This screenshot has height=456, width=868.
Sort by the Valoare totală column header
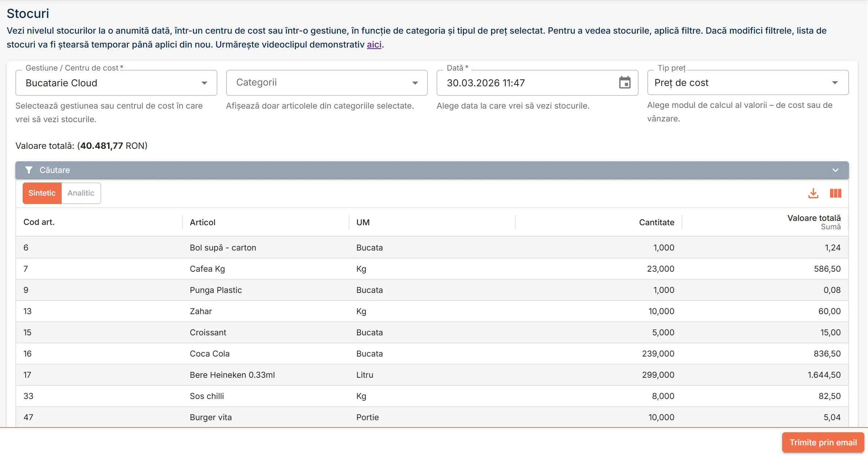pos(814,218)
